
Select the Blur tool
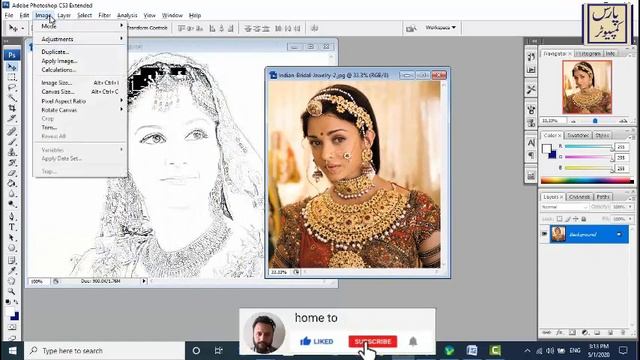12,193
